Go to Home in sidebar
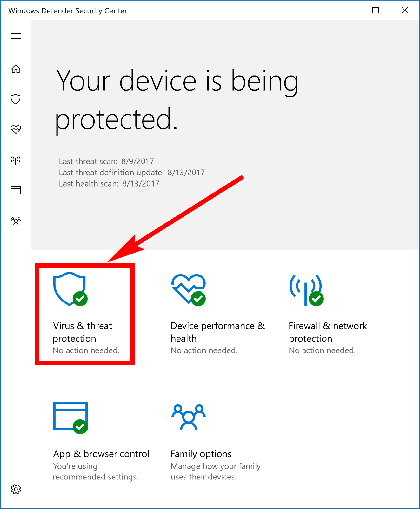420x509 pixels. [x=16, y=69]
